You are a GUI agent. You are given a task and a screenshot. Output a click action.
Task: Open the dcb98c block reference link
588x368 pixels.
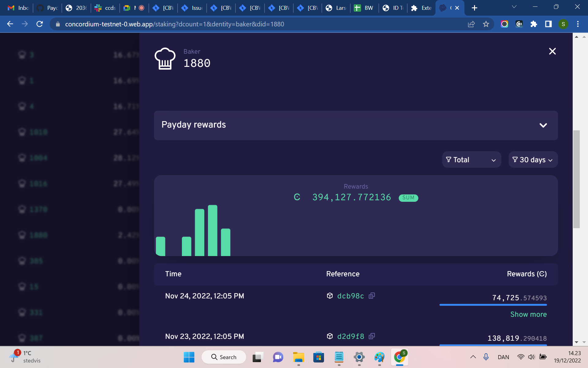(350, 296)
